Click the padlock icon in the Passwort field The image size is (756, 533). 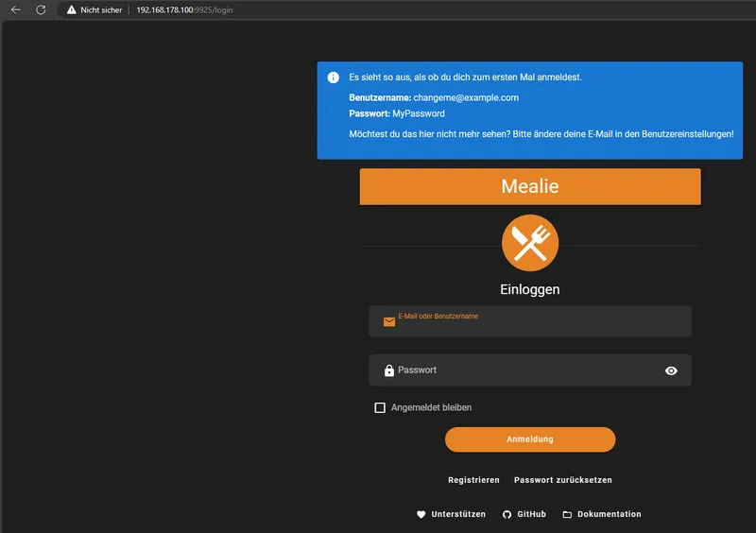(389, 370)
